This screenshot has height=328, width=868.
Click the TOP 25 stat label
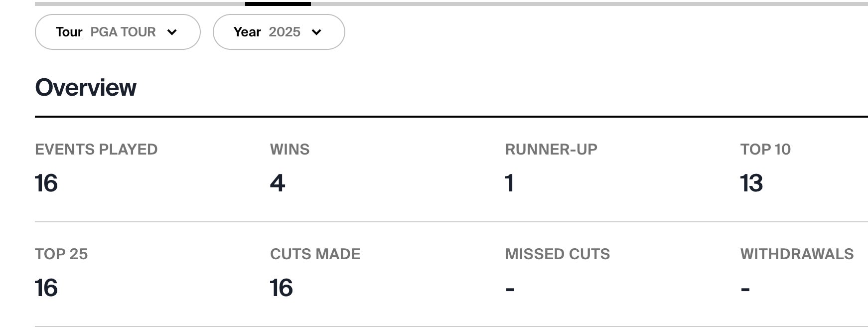coord(61,254)
